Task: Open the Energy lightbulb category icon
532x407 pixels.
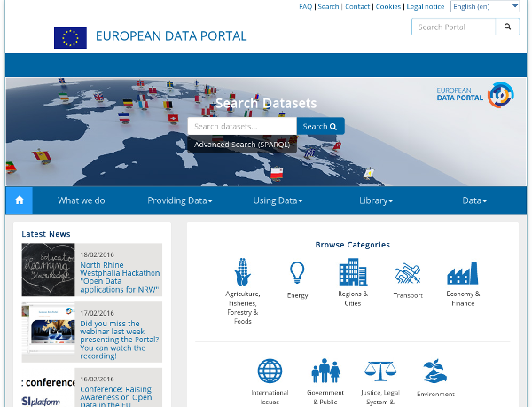Action: tap(297, 272)
